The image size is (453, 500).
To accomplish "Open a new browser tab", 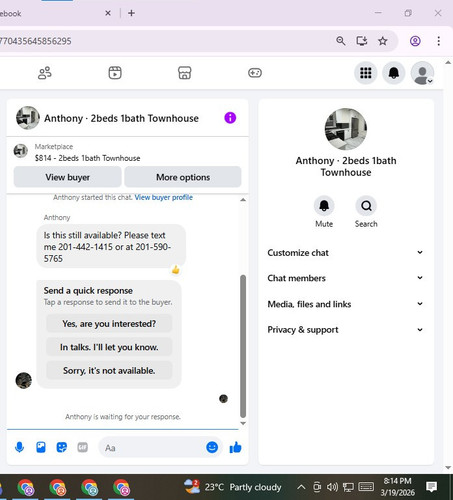I will coord(131,13).
